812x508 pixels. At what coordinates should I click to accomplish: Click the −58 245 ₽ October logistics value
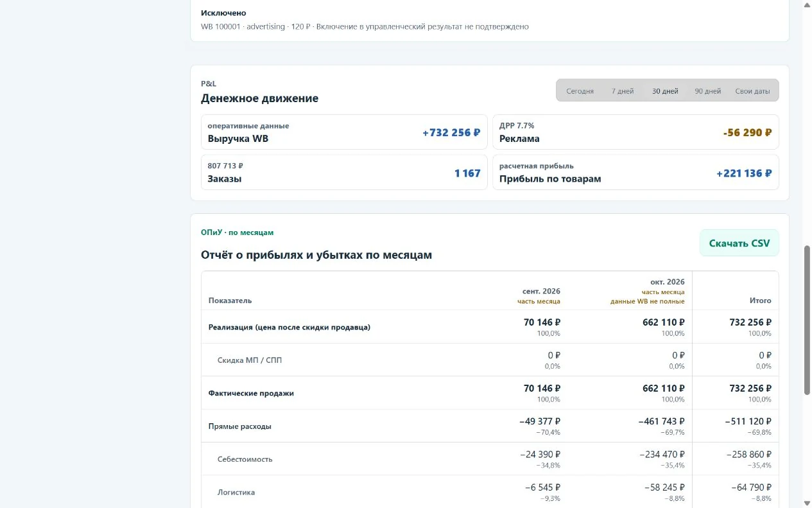tap(665, 487)
